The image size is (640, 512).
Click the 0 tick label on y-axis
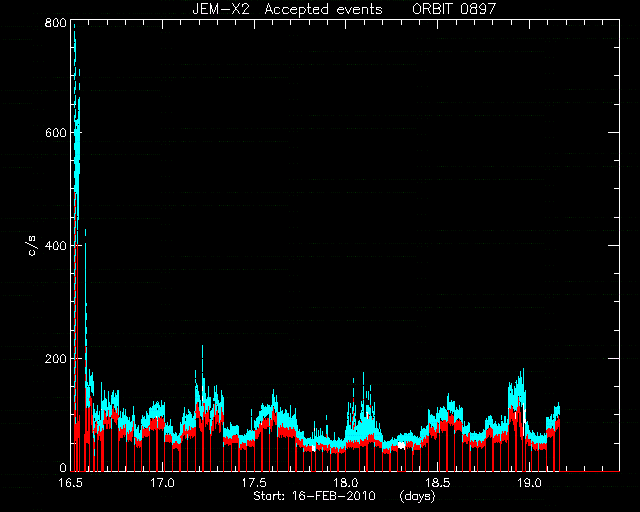click(x=63, y=467)
